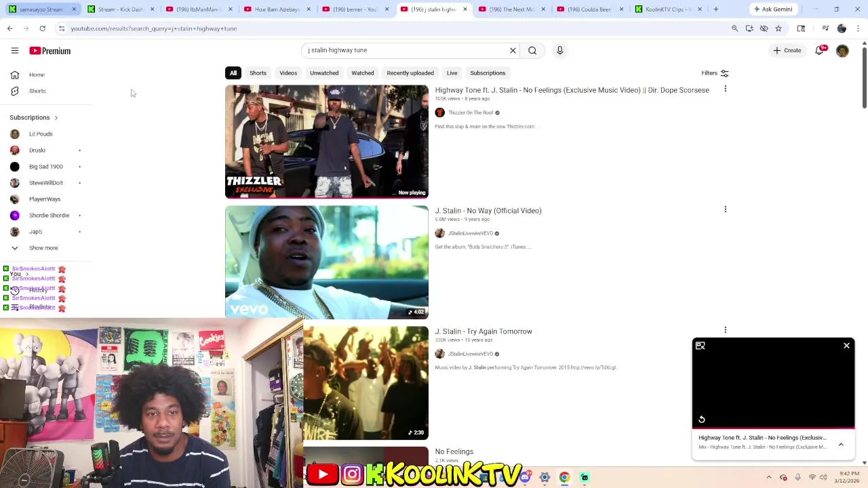This screenshot has width=868, height=488.
Task: Open the search Filters panel
Action: click(x=715, y=73)
